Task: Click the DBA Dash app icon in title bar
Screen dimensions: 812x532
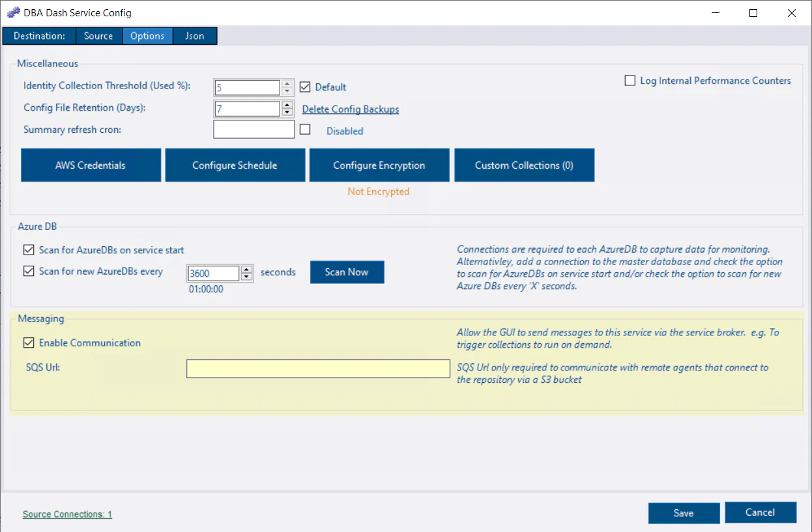Action: pos(13,13)
